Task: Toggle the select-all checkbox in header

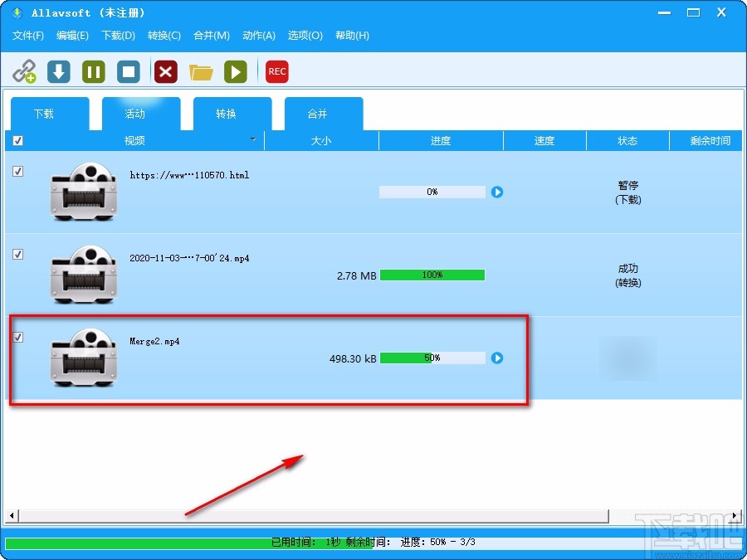Action: 17,140
